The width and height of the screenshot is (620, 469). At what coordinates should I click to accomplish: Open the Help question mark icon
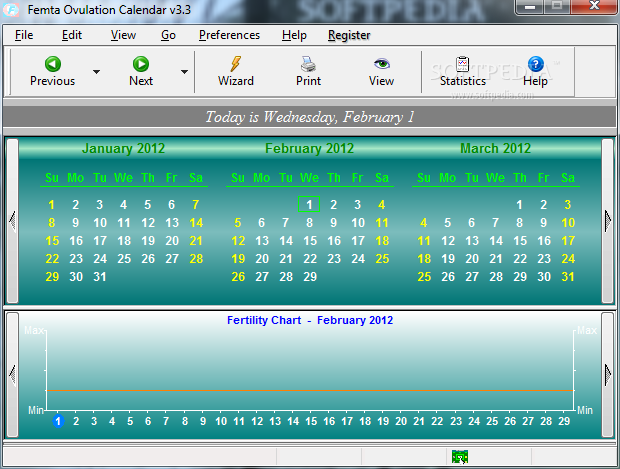[535, 64]
